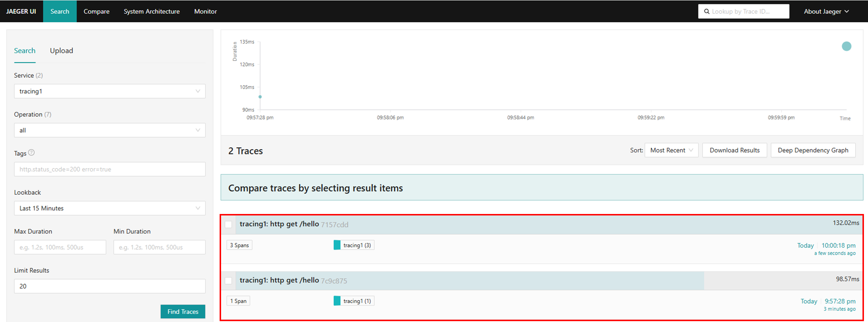
Task: Click the 9:57:28 pm timestamp
Action: click(x=840, y=301)
